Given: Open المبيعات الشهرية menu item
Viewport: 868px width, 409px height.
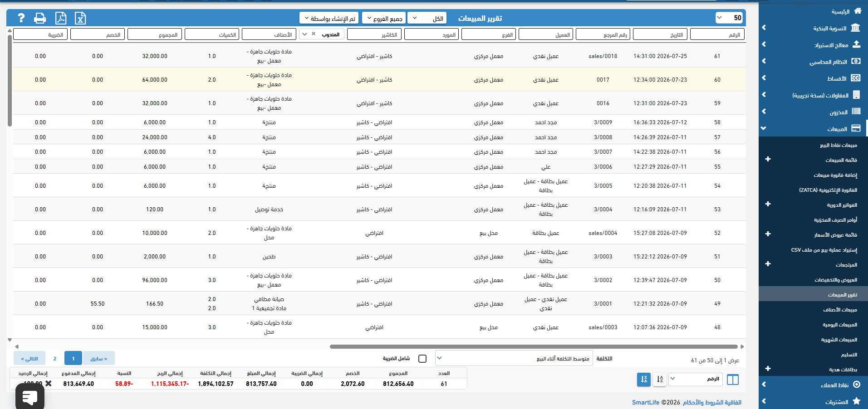Looking at the screenshot, I should tap(839, 340).
